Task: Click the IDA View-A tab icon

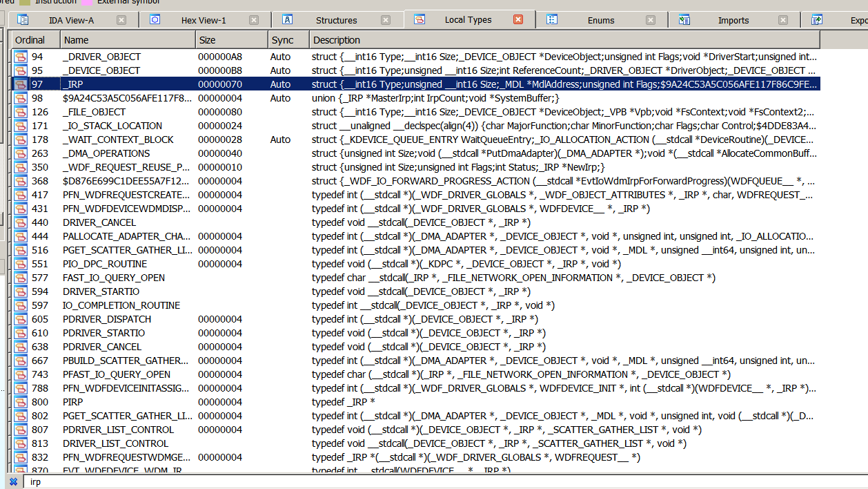Action: click(23, 20)
